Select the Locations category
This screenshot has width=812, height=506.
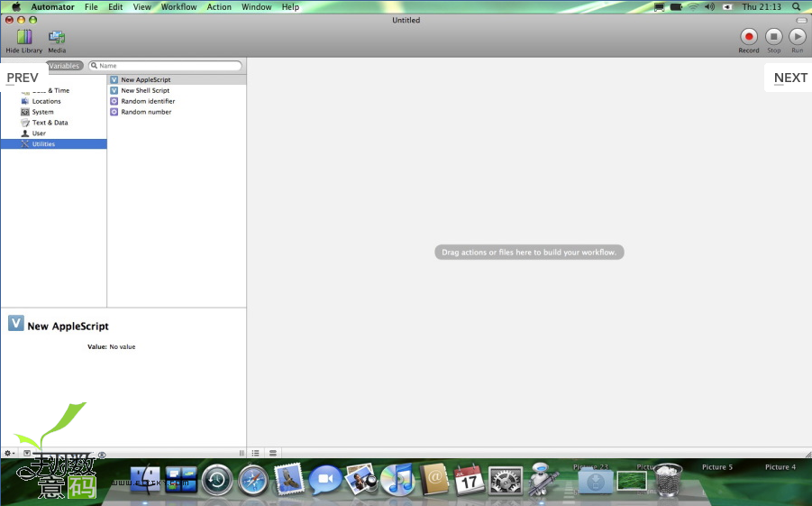click(x=54, y=101)
